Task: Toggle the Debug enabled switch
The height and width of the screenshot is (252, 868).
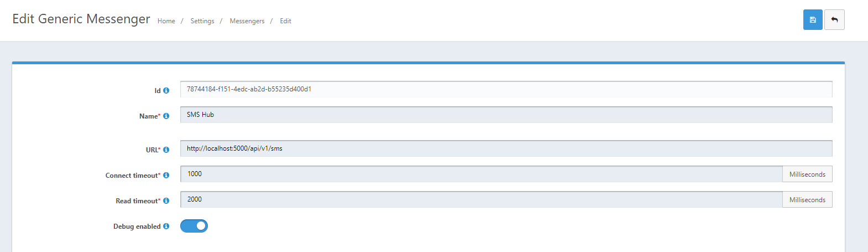Action: [x=194, y=226]
